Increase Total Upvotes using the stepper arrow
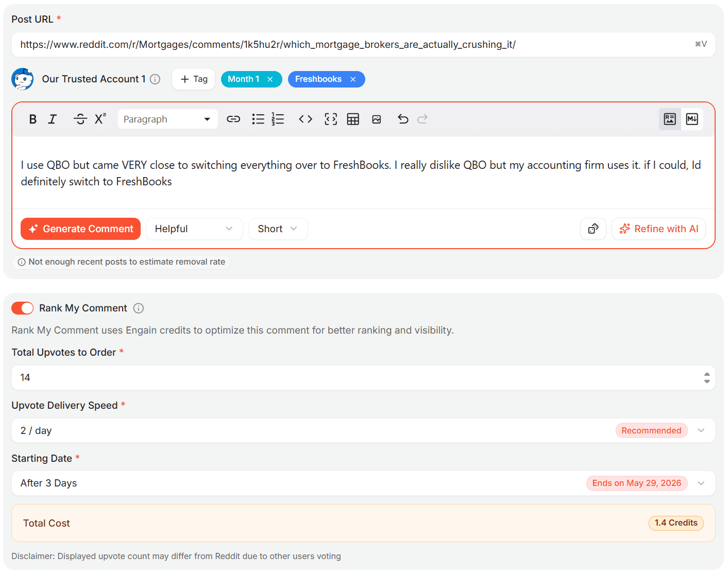728x575 pixels. pos(707,374)
